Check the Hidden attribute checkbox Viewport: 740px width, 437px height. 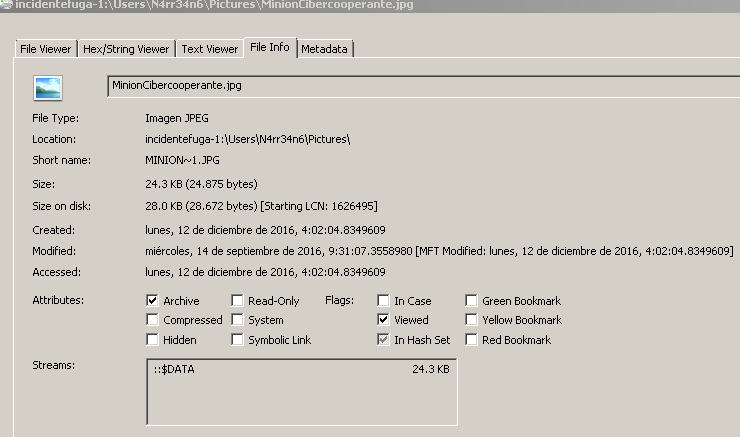pos(152,340)
